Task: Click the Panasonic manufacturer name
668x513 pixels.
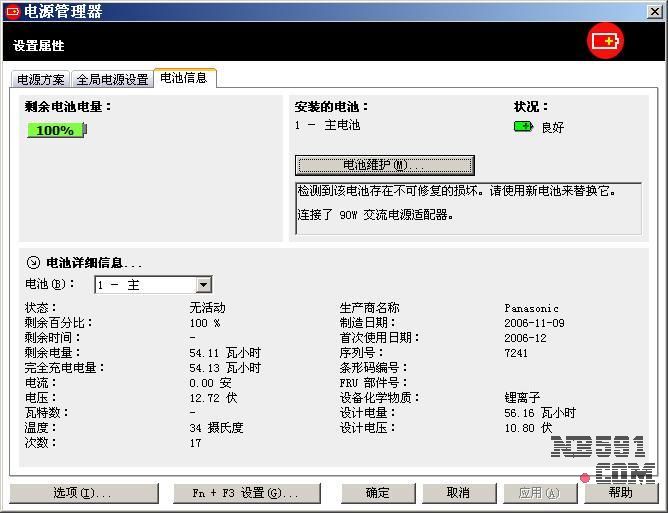Action: coord(531,308)
